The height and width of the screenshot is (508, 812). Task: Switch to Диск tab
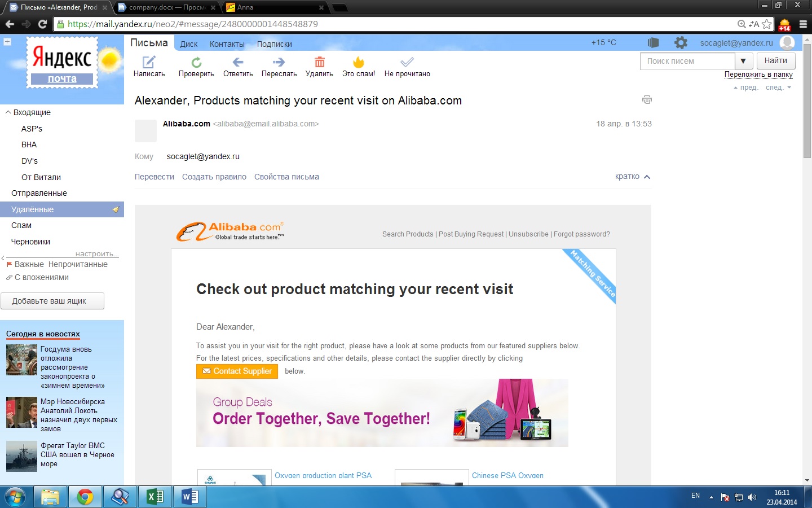[189, 44]
